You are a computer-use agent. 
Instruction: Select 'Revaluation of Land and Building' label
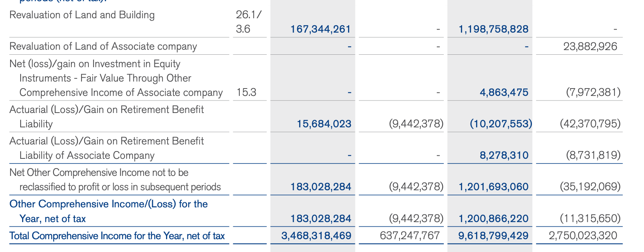(82, 15)
